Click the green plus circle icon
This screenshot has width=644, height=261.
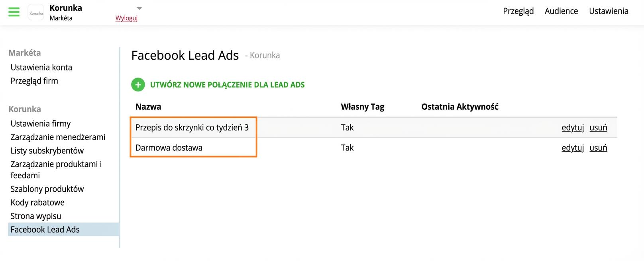pos(138,84)
